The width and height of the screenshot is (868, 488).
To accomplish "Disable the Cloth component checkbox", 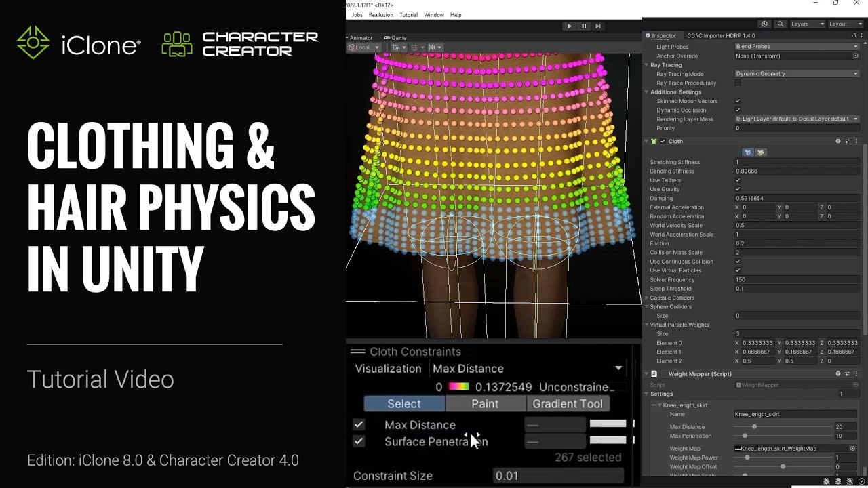I will point(663,141).
